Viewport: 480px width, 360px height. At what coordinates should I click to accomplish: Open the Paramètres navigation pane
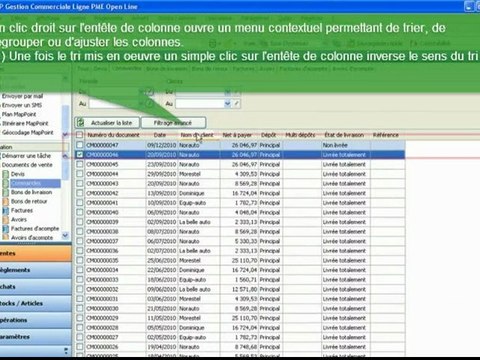[x=35, y=337]
